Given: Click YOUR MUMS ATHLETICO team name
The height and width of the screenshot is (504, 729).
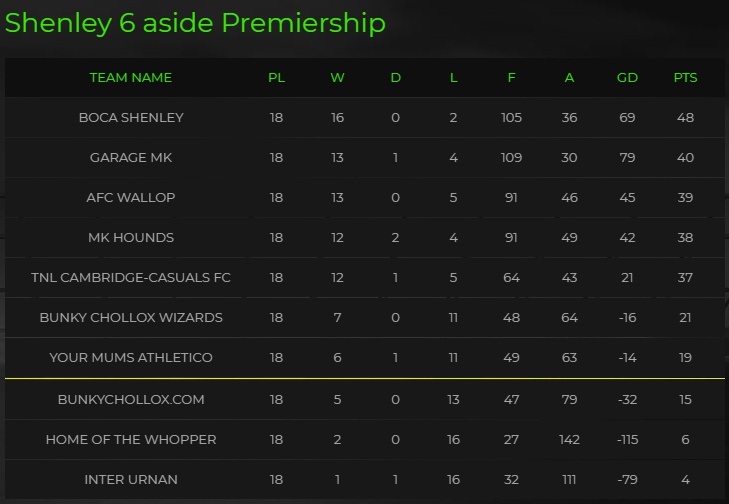Looking at the screenshot, I should click(131, 358).
